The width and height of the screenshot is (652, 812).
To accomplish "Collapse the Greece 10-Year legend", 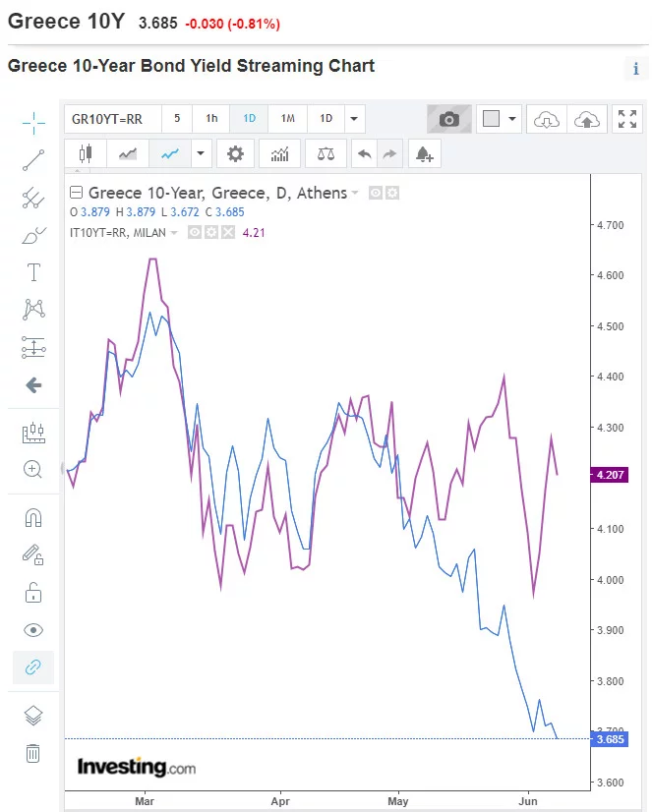I will click(x=76, y=193).
